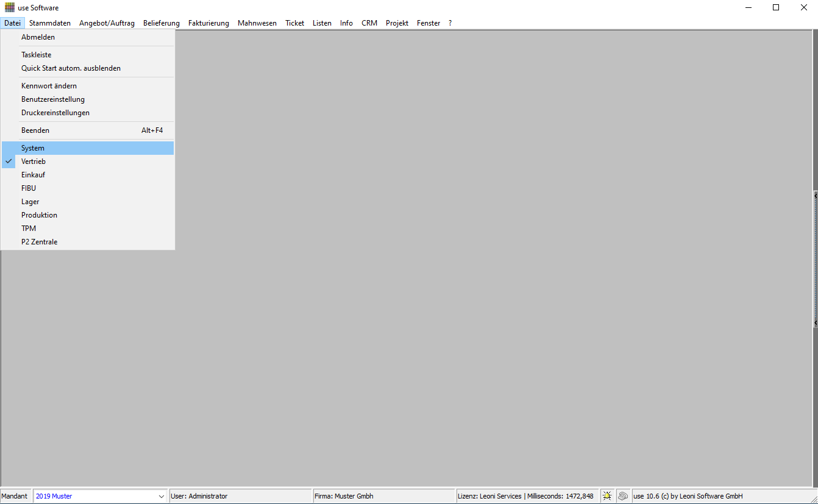This screenshot has width=818, height=504.
Task: Open the Fakturierung menu
Action: (208, 23)
